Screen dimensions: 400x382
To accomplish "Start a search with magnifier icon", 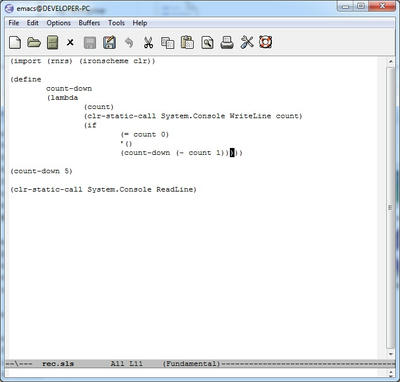I will pos(207,43).
